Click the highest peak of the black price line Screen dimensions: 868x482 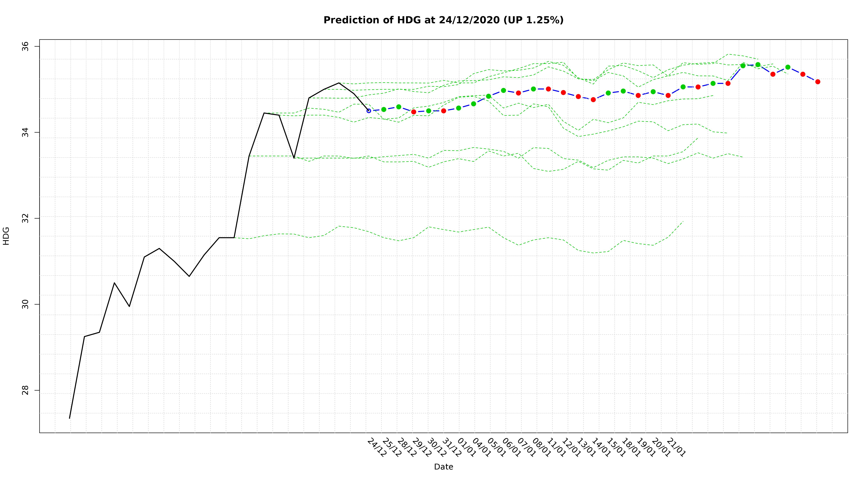339,83
